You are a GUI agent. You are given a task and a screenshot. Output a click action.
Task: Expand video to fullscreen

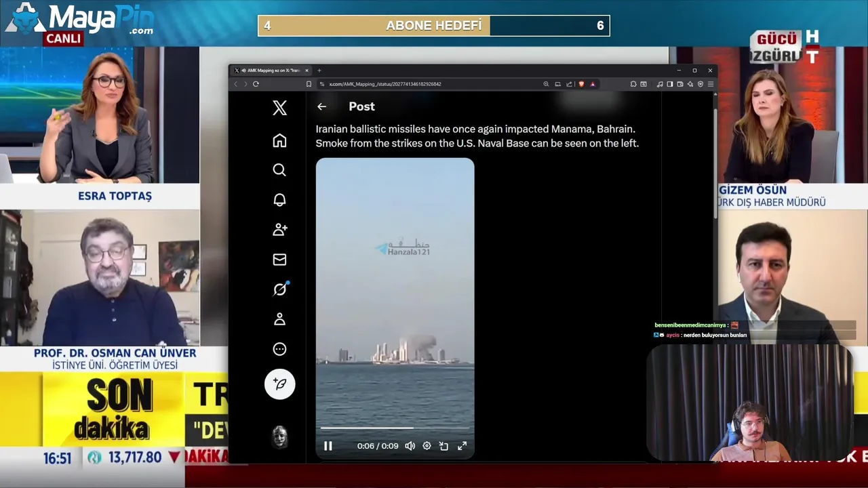coord(462,446)
